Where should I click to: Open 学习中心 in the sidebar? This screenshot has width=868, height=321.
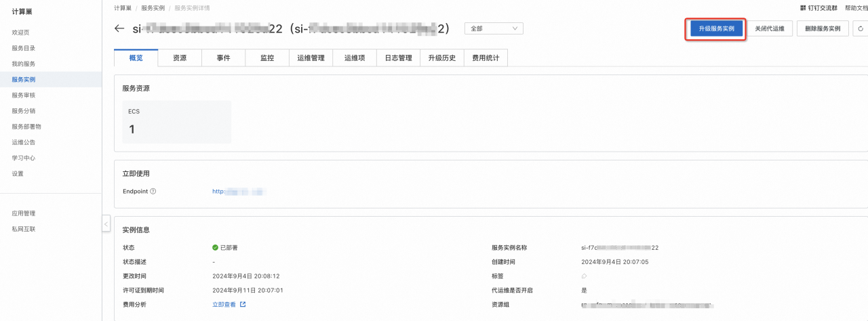(x=24, y=158)
